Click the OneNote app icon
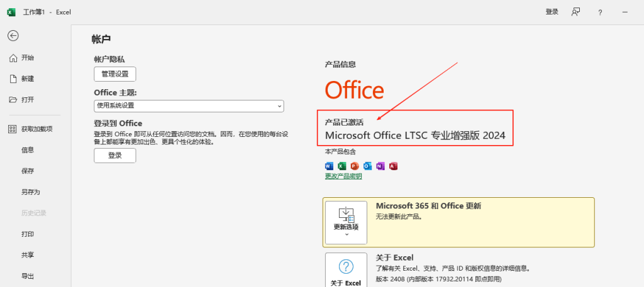Image resolution: width=644 pixels, height=287 pixels. (x=380, y=166)
